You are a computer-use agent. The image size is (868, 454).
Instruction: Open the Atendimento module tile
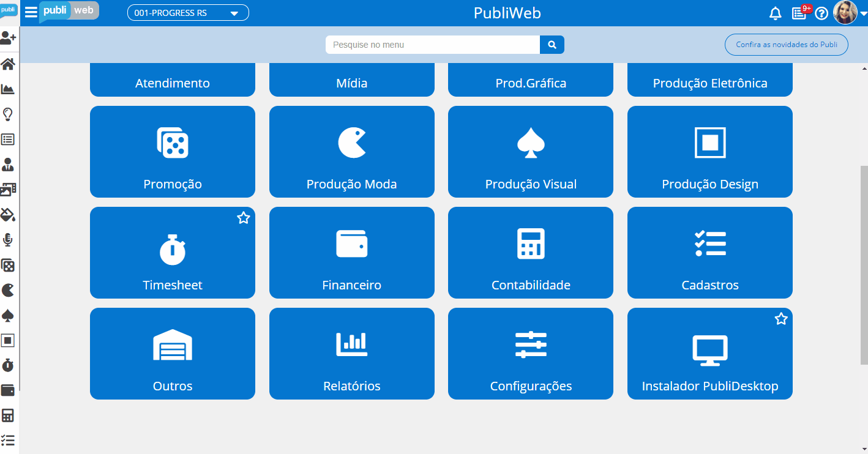coord(173,80)
